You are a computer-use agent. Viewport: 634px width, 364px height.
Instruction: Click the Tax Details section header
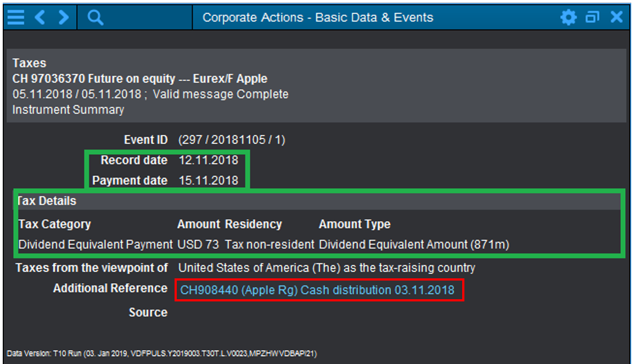318,201
